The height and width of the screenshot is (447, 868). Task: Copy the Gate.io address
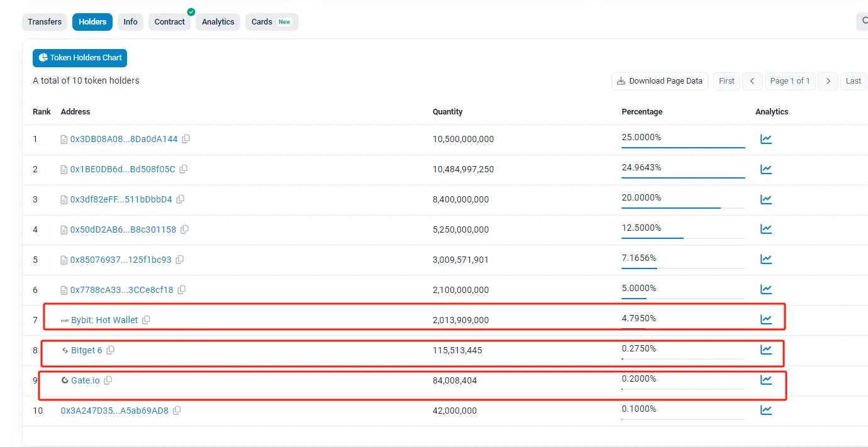[108, 380]
